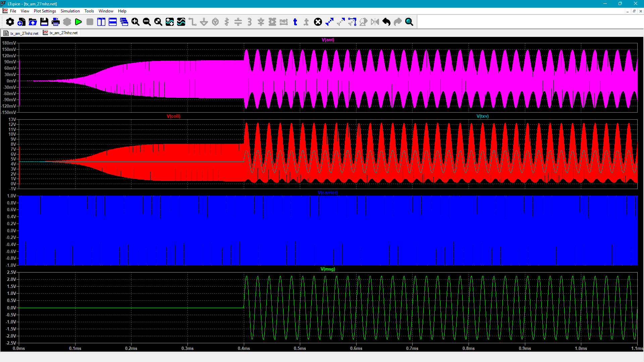Click the 0.4ms time axis label

[x=244, y=349]
